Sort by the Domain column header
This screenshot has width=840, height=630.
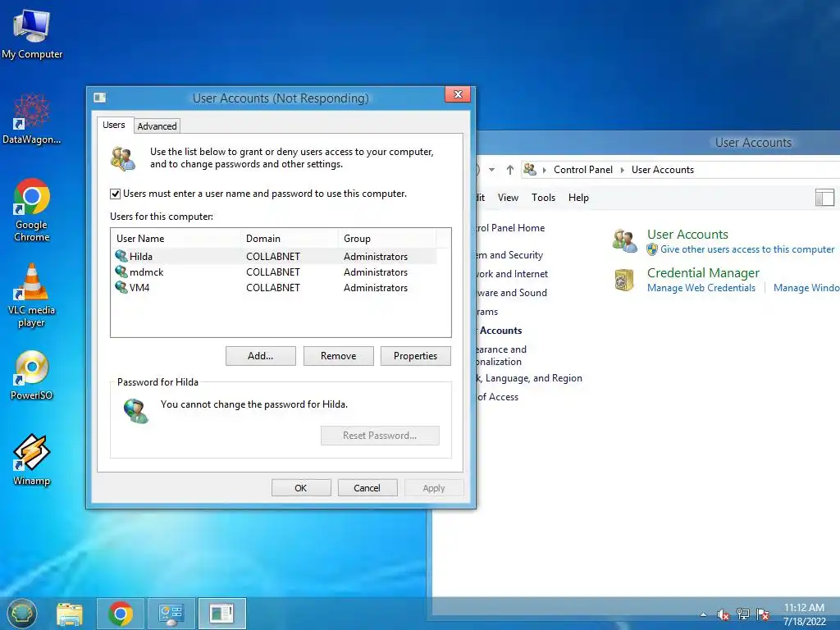(290, 239)
